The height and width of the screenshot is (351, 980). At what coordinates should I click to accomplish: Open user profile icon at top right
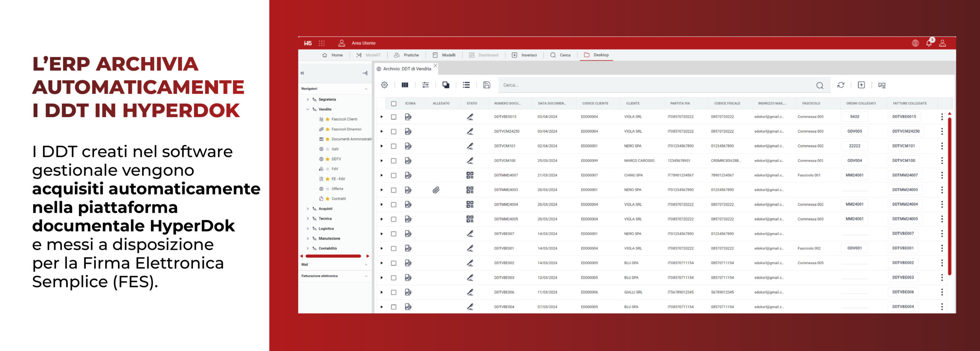coord(942,43)
